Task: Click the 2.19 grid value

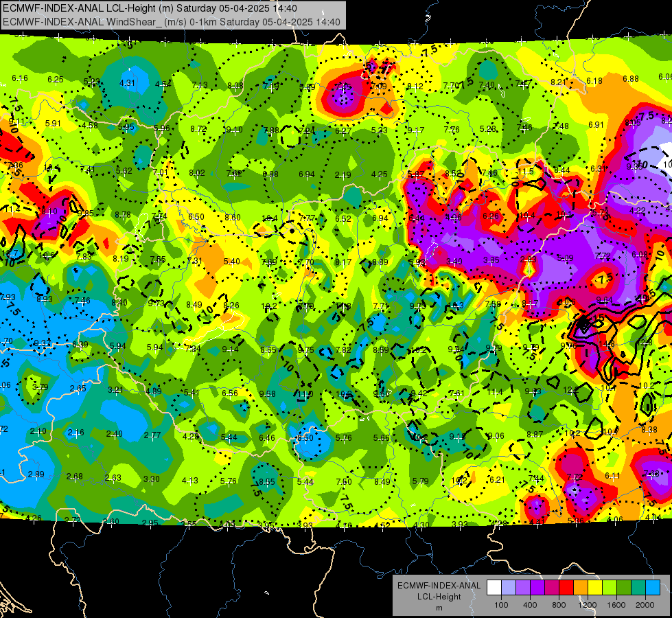Action: (x=343, y=174)
